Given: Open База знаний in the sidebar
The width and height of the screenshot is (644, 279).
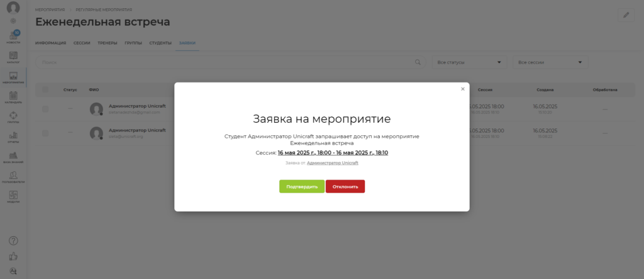Looking at the screenshot, I should click(x=13, y=157).
